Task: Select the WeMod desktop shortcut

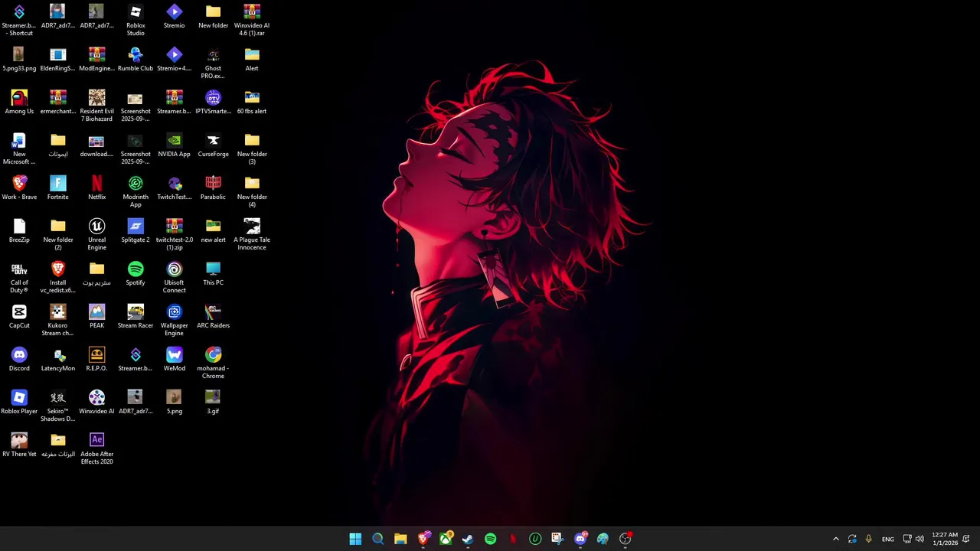Action: (x=174, y=359)
